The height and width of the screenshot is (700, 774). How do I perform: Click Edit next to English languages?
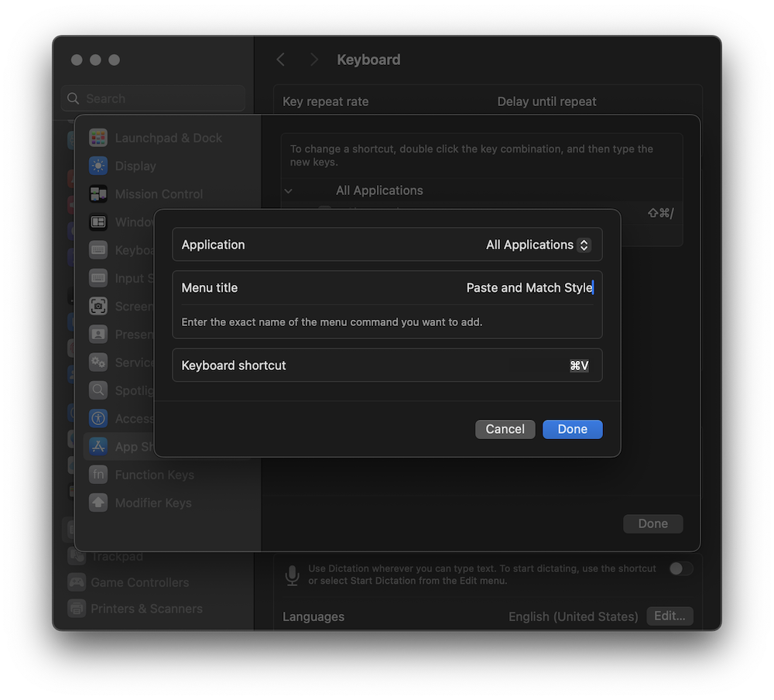point(669,616)
